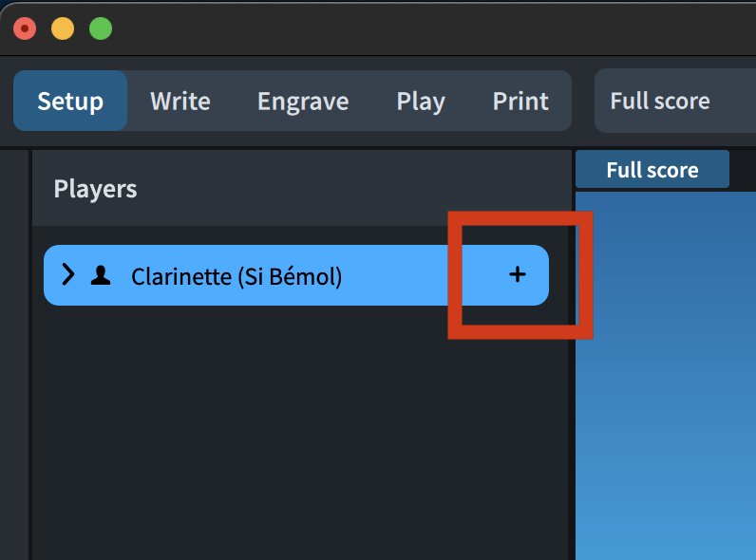Close the window with the red button
The width and height of the screenshot is (756, 560).
25,28
